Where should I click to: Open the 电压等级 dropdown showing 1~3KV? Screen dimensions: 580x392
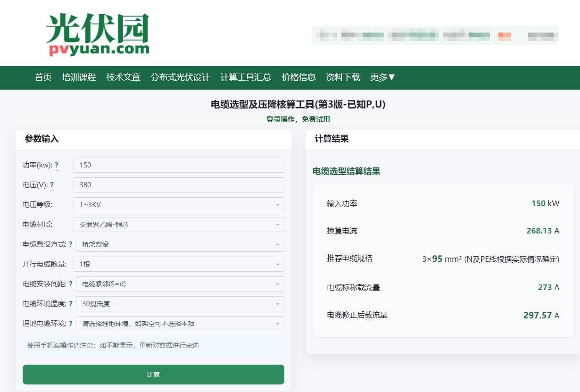[179, 205]
